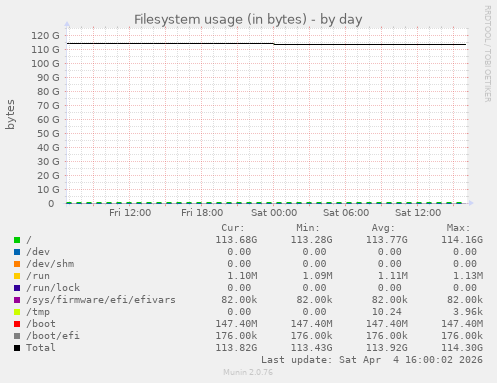Click the maximum value '114.16G' for /
This screenshot has width=497, height=383.
point(462,240)
